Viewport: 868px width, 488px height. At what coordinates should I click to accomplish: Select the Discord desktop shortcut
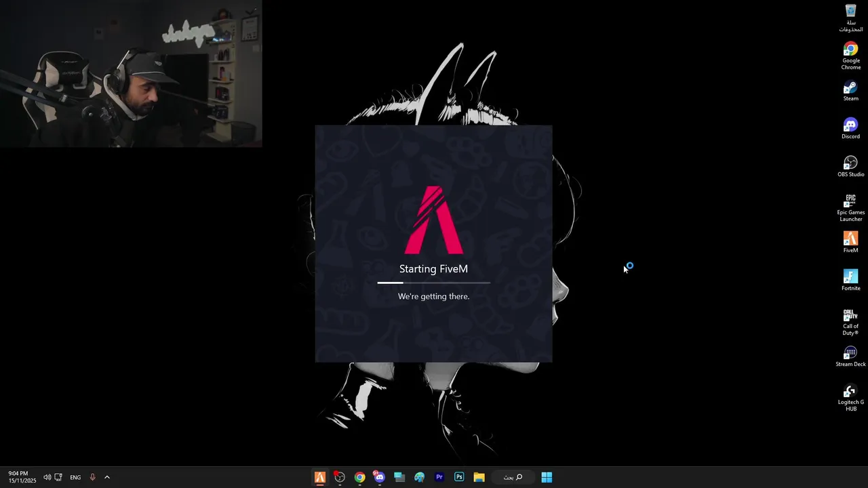click(850, 129)
